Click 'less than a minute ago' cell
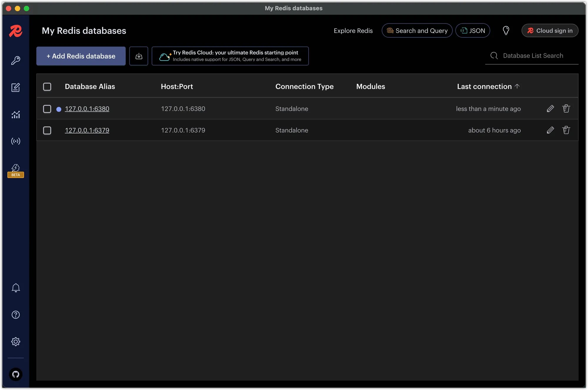 pyautogui.click(x=488, y=109)
